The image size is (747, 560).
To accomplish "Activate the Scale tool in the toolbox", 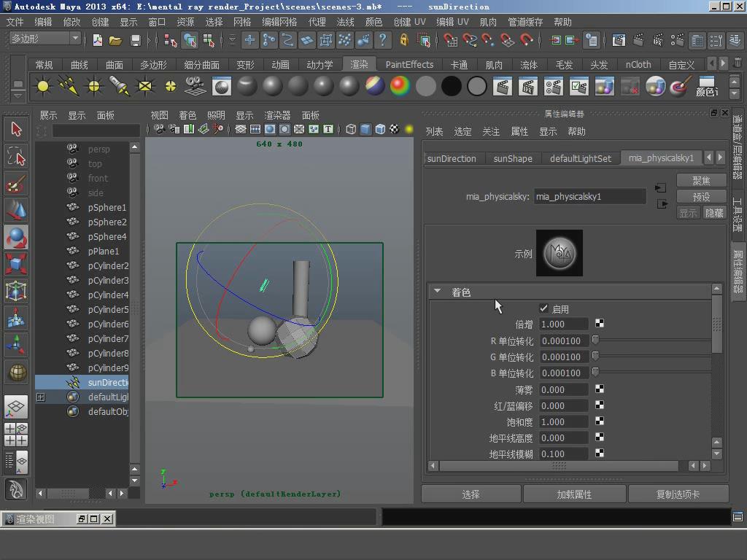I will pyautogui.click(x=16, y=264).
